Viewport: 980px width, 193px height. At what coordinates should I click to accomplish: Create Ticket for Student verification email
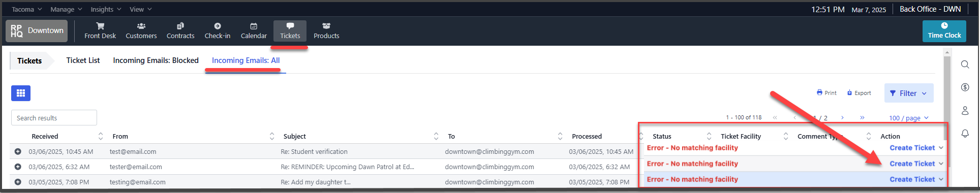point(912,148)
